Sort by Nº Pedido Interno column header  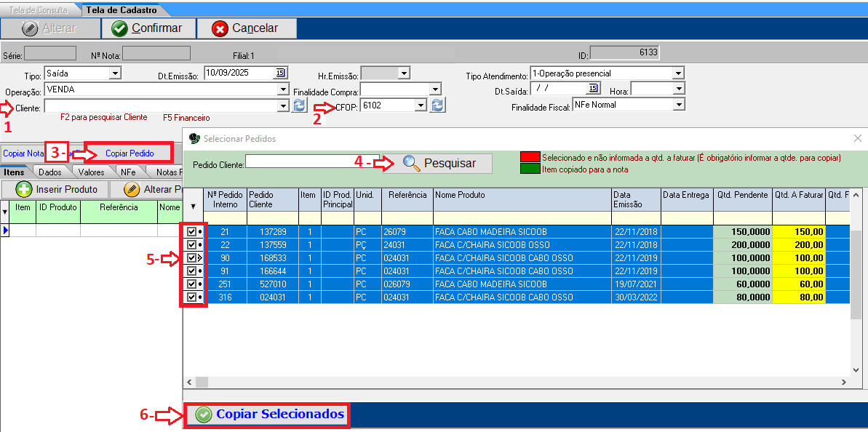[226, 200]
